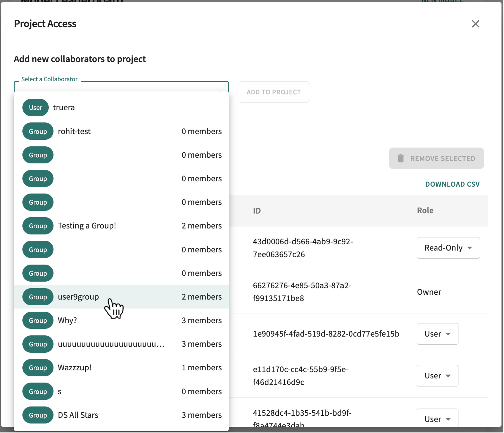
Task: Click ID e11d170c-cc4c-55b9-9f5e-f46d21416d9c
Action: [301, 375]
